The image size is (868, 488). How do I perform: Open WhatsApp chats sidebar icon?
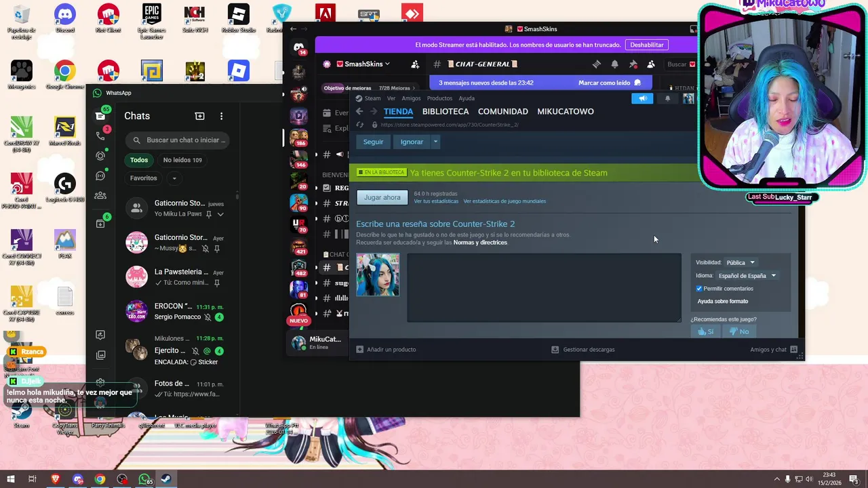click(100, 116)
